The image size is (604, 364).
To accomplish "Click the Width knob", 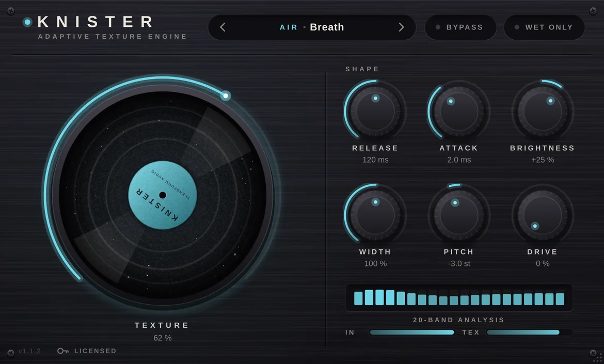I will pyautogui.click(x=375, y=215).
